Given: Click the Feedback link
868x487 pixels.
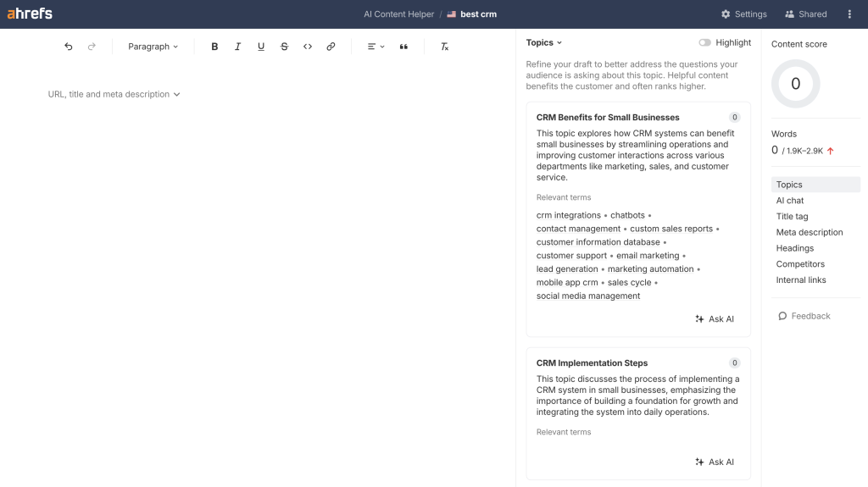Looking at the screenshot, I should [804, 316].
